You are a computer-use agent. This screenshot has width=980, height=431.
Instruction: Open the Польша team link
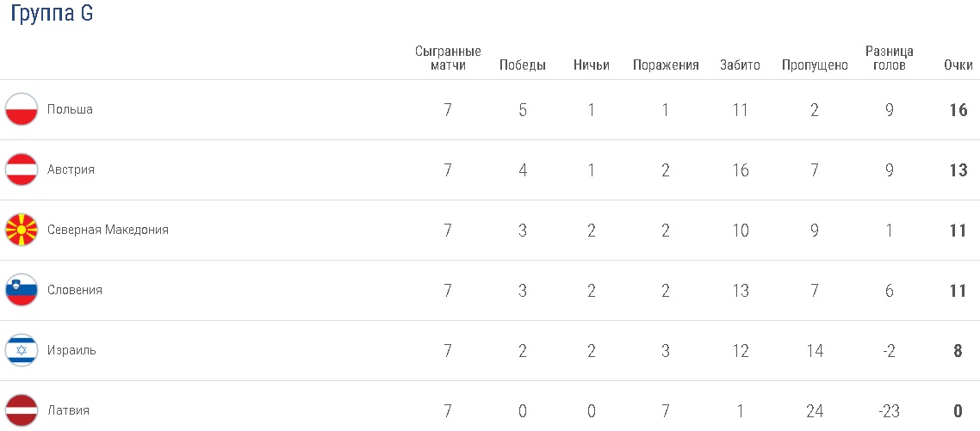70,110
